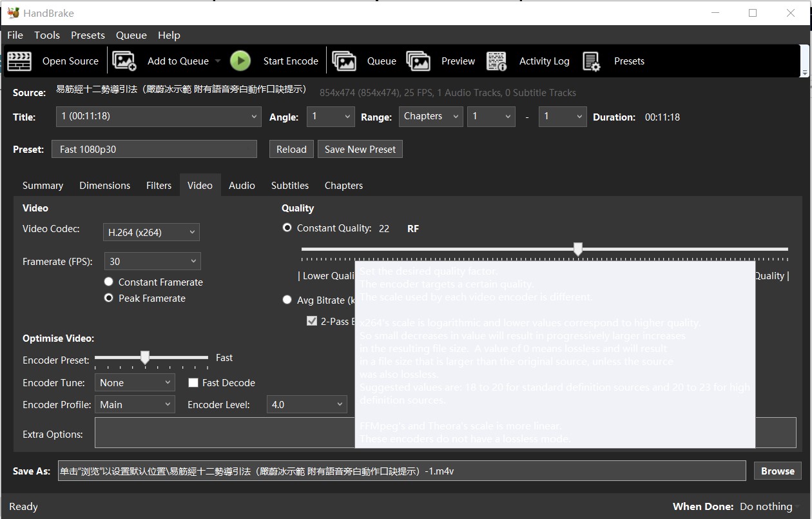The height and width of the screenshot is (519, 812).
Task: Open the Video Codec dropdown
Action: 151,231
